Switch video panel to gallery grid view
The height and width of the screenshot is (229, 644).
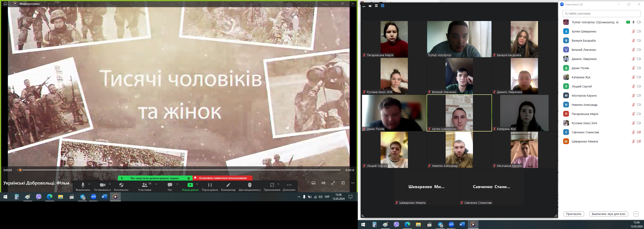tap(383, 6)
